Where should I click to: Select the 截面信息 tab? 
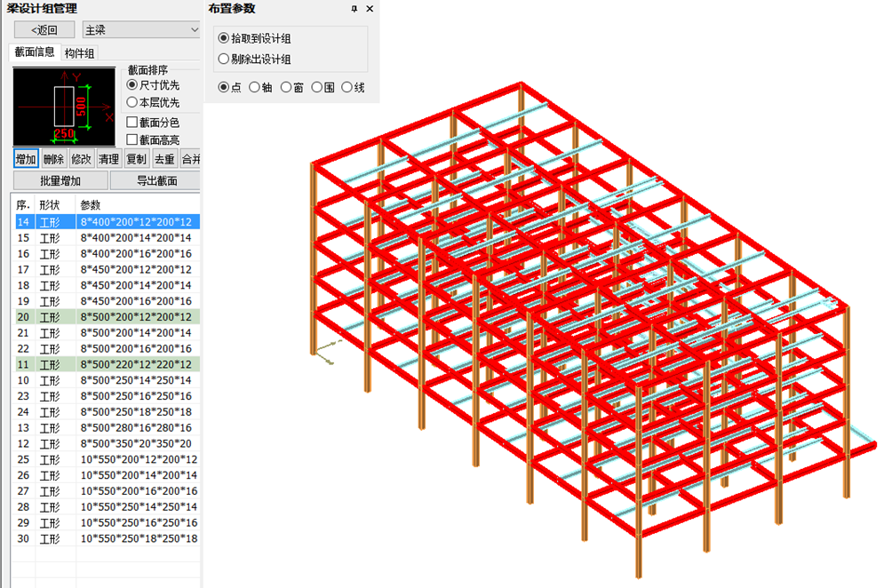coord(35,53)
